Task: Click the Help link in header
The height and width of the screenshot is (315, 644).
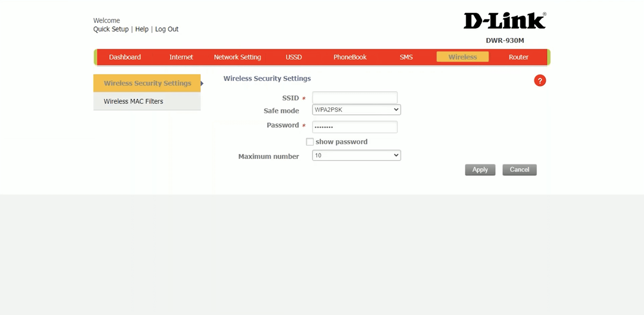Action: pyautogui.click(x=142, y=29)
